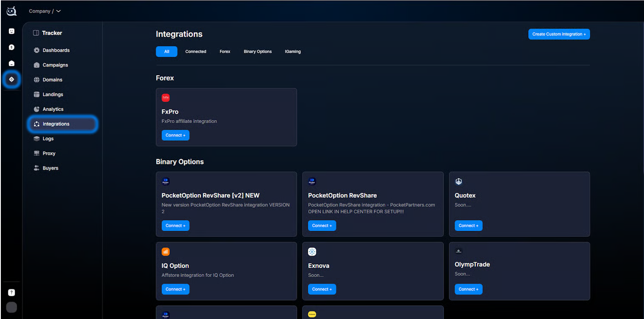
Task: Click the Tracker panel title
Action: 52,33
